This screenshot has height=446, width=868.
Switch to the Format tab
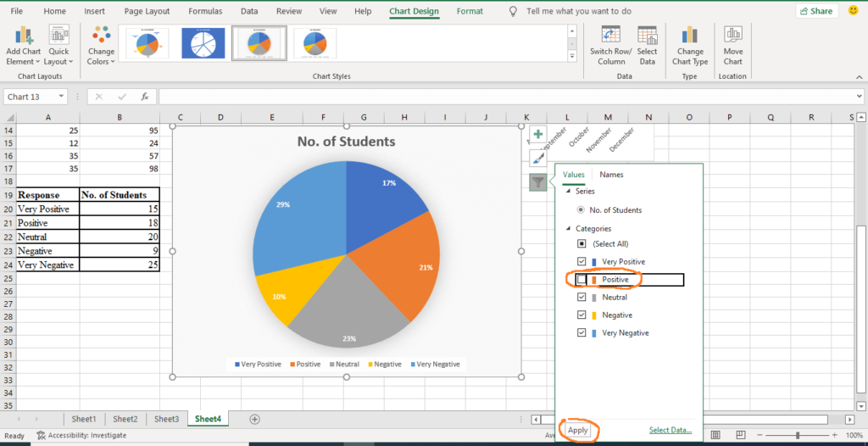[x=470, y=11]
